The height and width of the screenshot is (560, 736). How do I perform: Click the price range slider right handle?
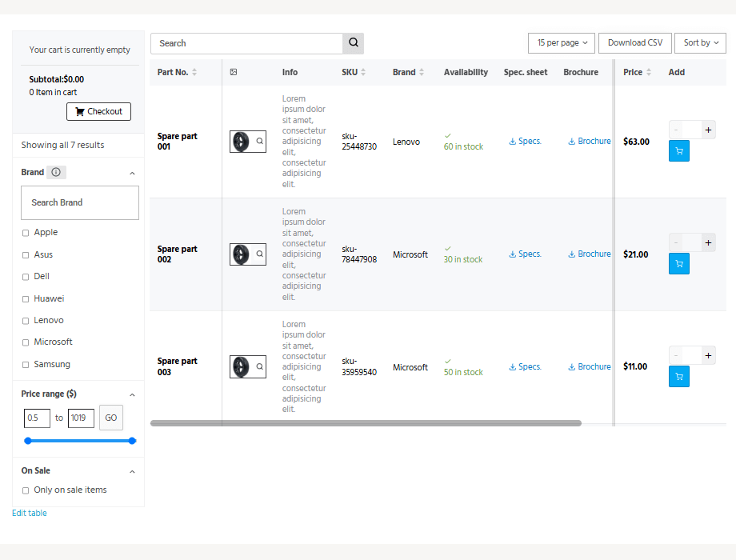click(132, 441)
